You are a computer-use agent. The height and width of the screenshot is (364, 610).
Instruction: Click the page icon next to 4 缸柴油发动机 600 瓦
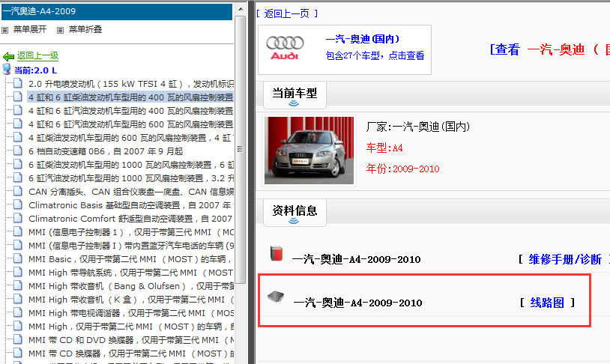tap(18, 137)
